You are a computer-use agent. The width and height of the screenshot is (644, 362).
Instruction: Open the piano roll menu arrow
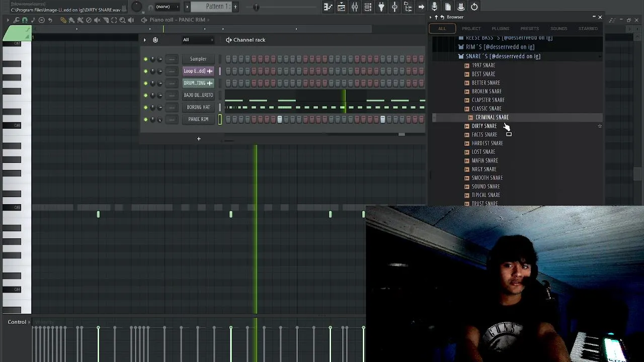click(x=7, y=20)
